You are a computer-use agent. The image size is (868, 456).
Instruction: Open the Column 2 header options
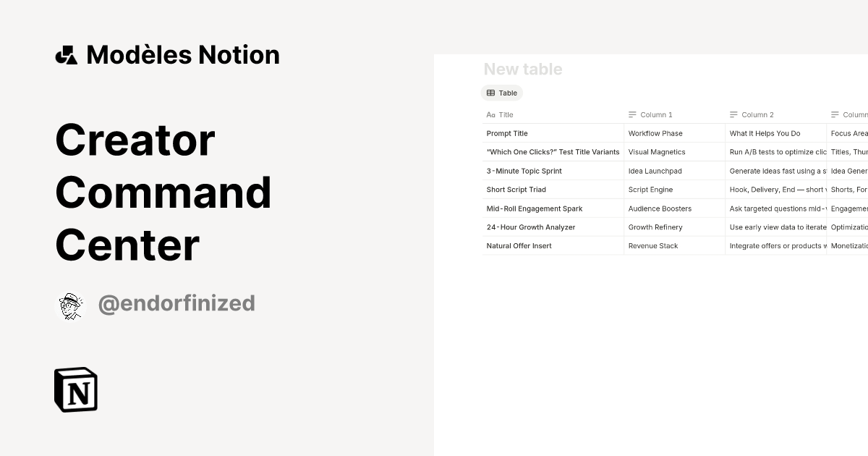758,114
